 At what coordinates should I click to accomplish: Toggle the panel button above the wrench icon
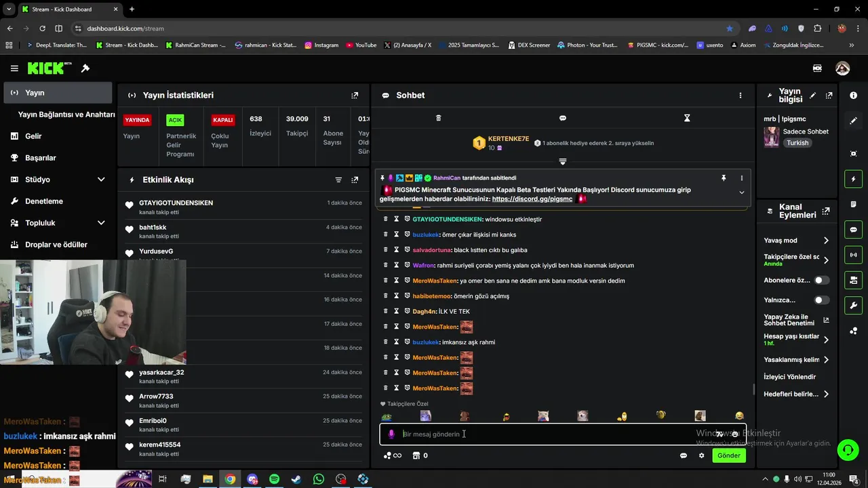click(x=853, y=280)
